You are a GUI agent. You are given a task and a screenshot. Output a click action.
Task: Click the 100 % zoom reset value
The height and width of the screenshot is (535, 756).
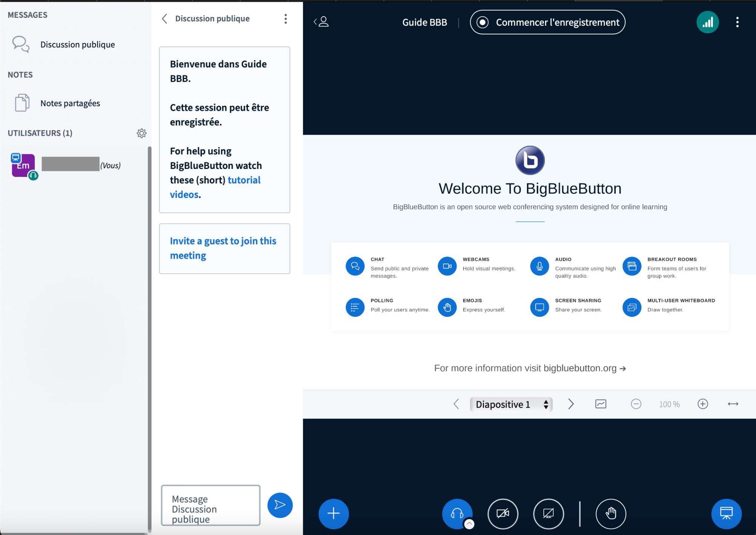669,404
